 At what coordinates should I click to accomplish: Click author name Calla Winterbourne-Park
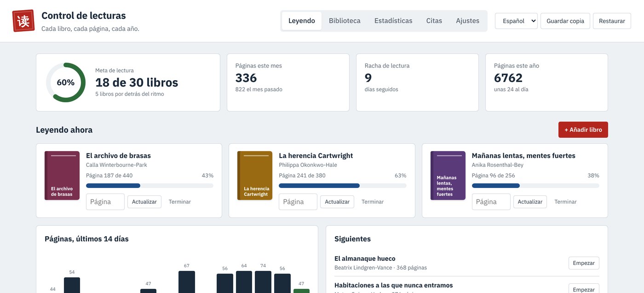click(x=116, y=165)
